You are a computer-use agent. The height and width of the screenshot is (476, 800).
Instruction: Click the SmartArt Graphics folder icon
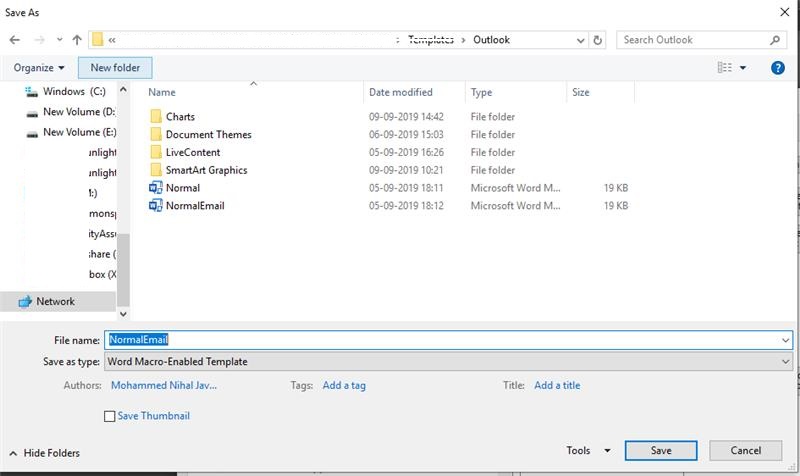pos(156,170)
